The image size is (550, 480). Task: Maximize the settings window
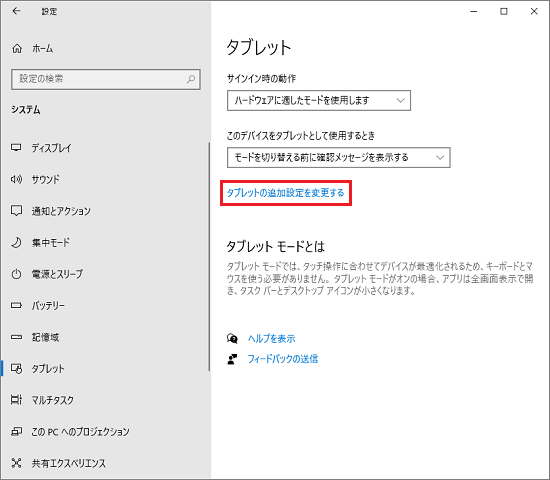(x=504, y=12)
